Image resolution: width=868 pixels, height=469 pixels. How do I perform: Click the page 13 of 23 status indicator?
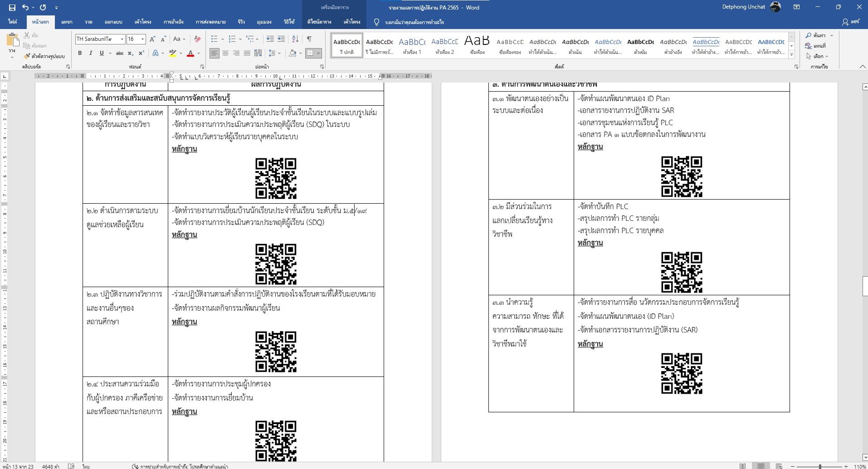click(18, 466)
